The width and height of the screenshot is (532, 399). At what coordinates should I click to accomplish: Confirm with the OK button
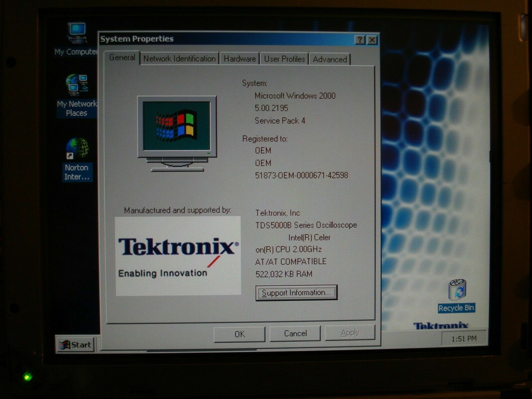tap(239, 334)
